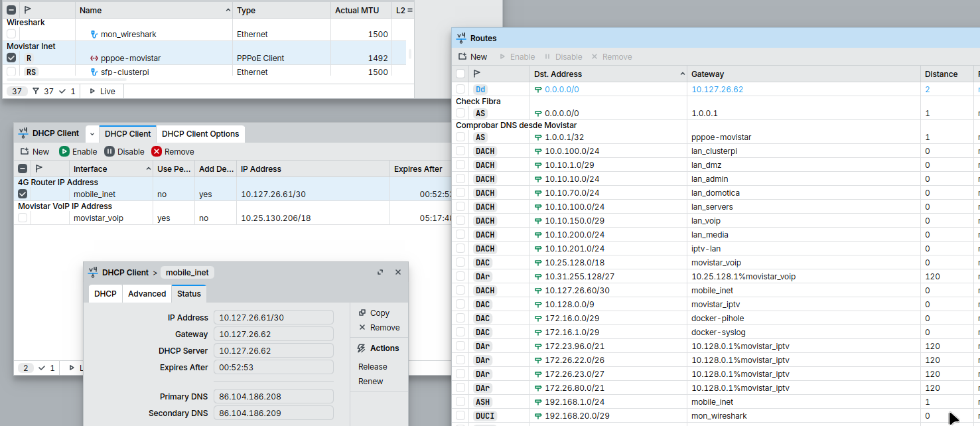Check the movistar_voip row checkbox

[23, 218]
